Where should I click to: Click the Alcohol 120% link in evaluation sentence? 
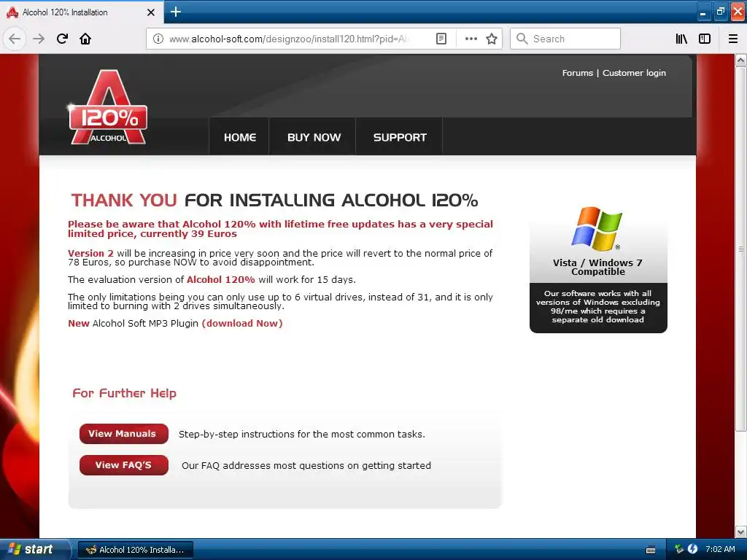[220, 279]
